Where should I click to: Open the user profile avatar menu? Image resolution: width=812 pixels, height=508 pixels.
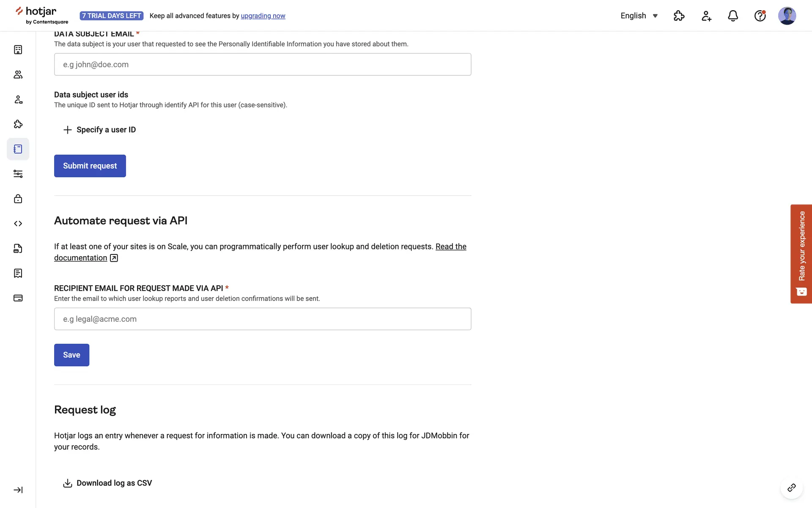(787, 16)
